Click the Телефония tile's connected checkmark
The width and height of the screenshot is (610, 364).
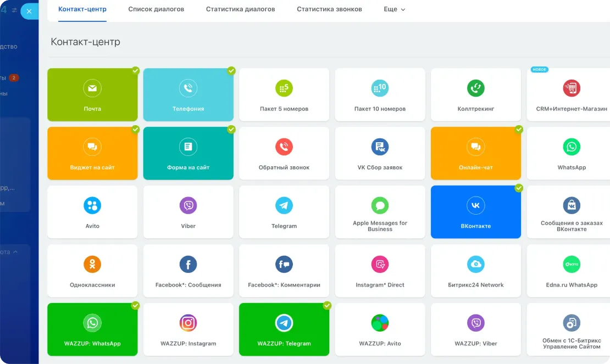[231, 70]
